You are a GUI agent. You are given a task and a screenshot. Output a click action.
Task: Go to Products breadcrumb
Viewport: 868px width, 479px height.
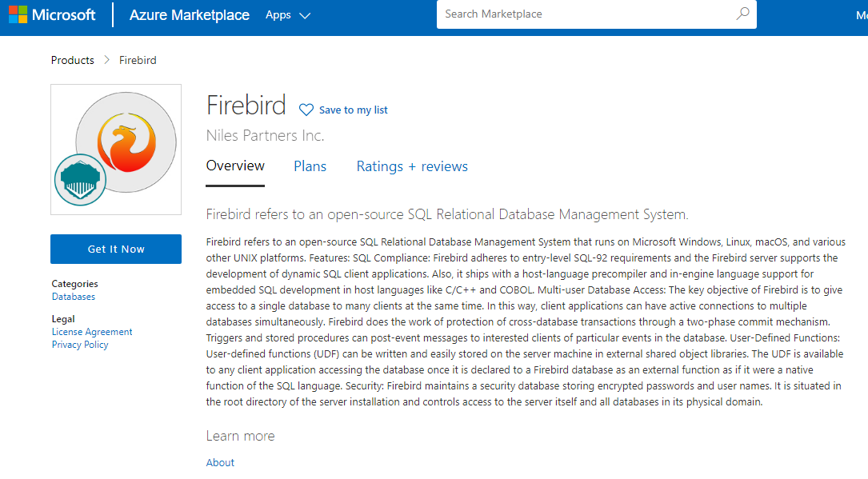click(x=72, y=61)
